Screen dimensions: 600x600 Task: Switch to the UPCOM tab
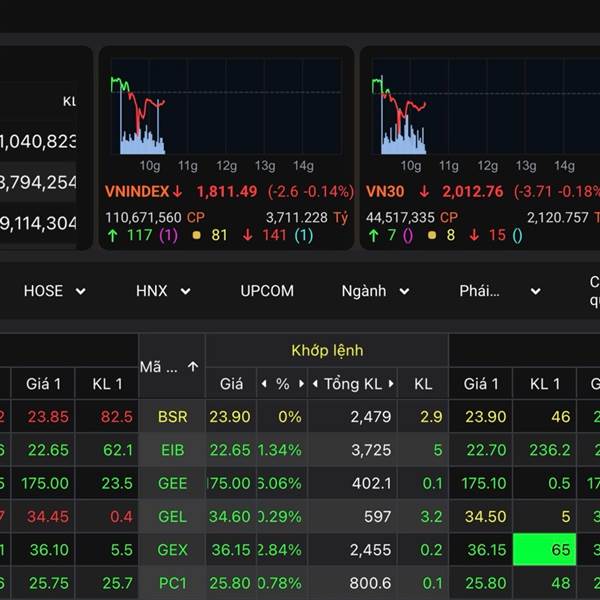point(267,291)
